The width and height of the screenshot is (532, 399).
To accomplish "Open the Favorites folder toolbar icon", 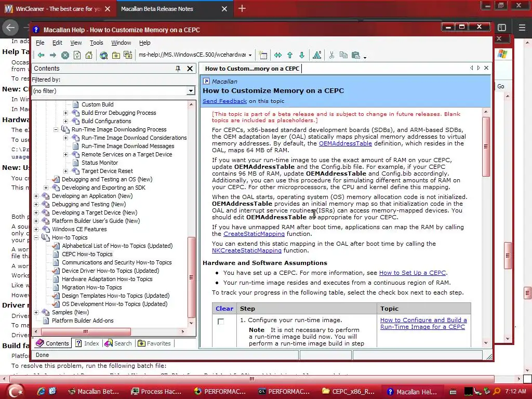I will pyautogui.click(x=116, y=55).
